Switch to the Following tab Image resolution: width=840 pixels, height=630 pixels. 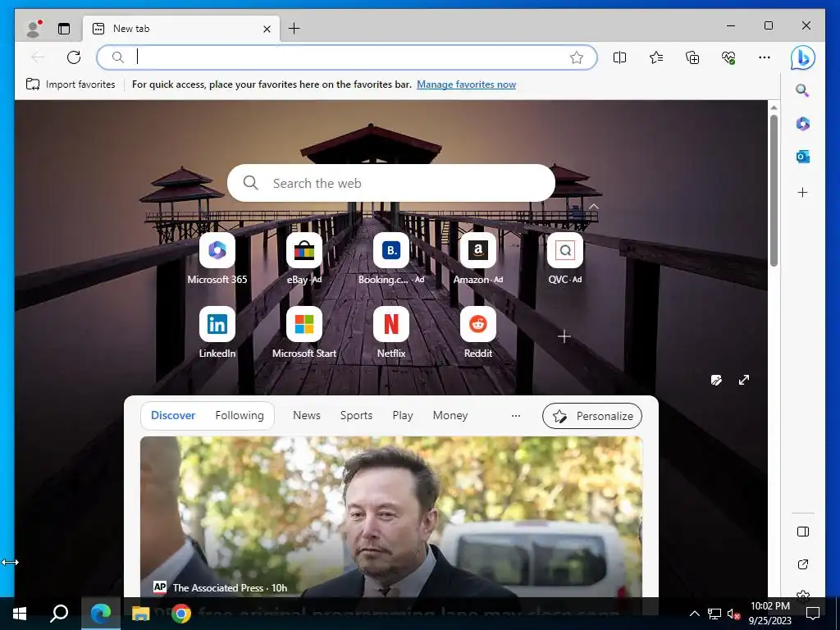240,415
